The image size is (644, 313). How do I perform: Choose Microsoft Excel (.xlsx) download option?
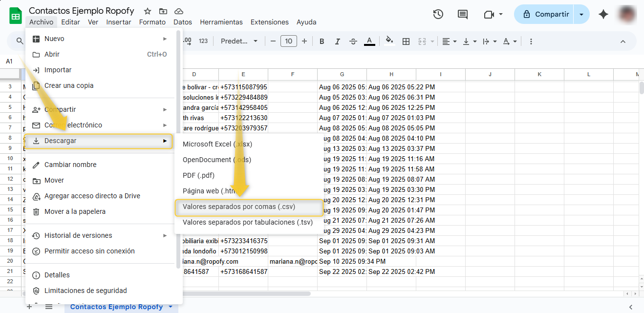coord(217,144)
